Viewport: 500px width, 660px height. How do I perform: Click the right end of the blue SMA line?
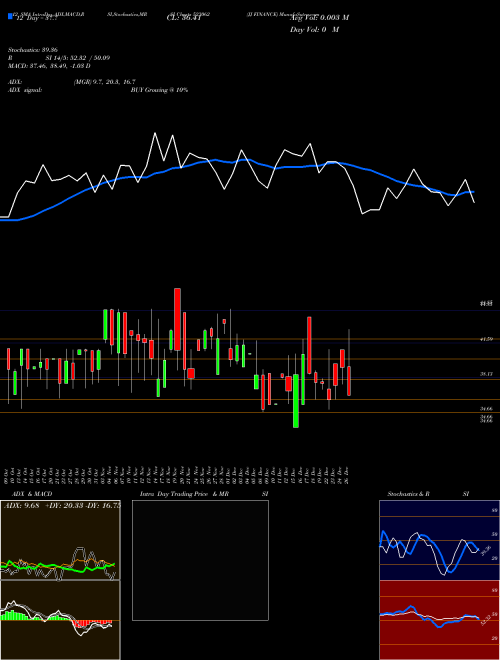474,192
